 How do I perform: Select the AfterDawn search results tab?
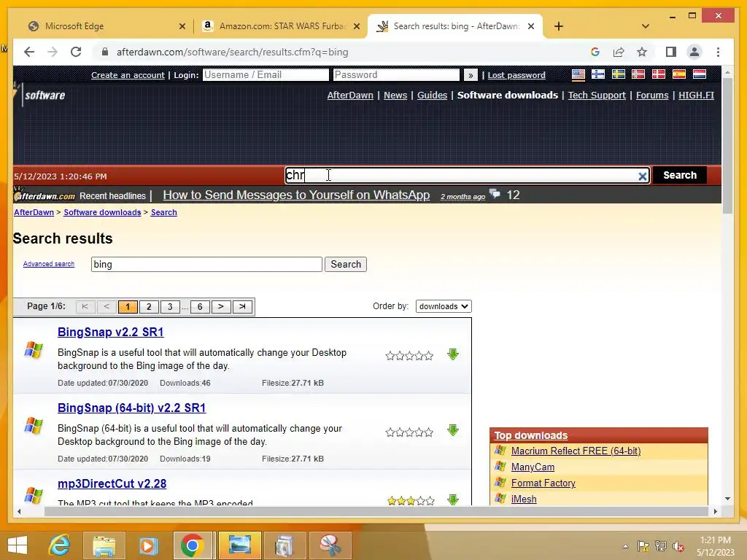click(455, 26)
